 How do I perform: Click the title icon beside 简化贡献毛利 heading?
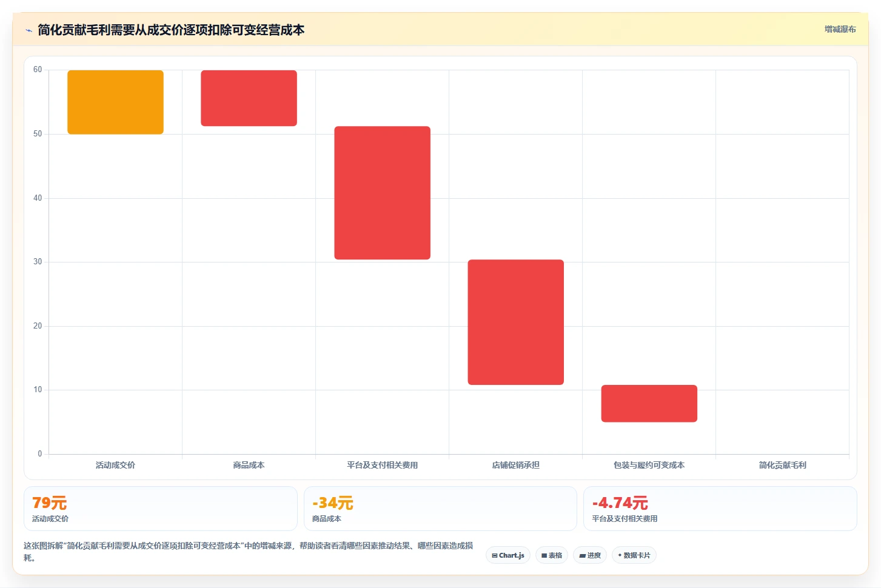(x=28, y=30)
